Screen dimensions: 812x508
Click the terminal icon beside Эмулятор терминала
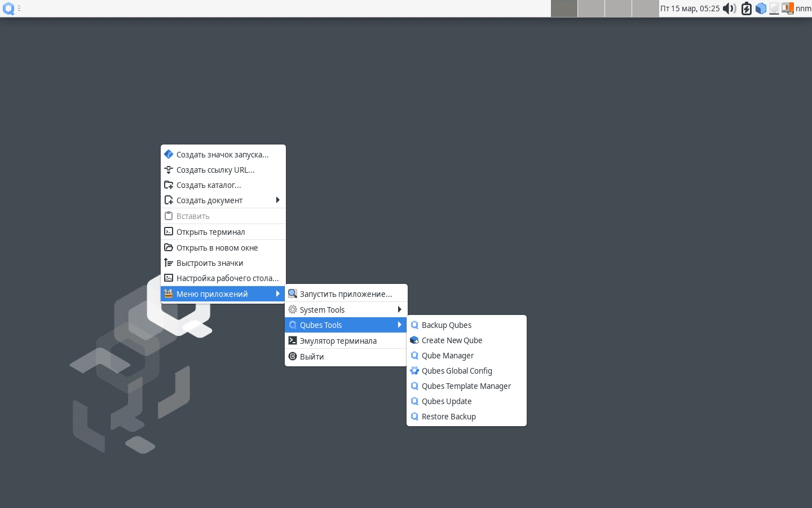click(x=293, y=341)
